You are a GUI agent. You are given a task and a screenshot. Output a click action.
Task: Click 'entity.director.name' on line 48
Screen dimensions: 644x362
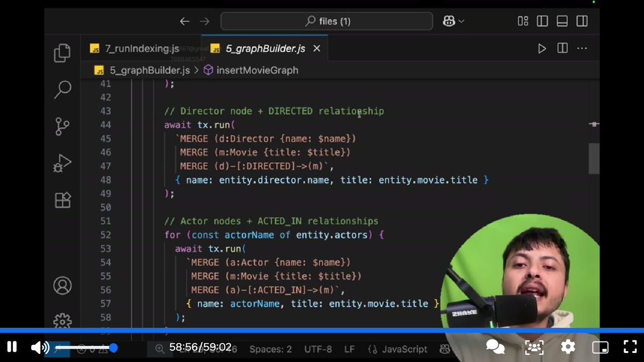click(274, 180)
